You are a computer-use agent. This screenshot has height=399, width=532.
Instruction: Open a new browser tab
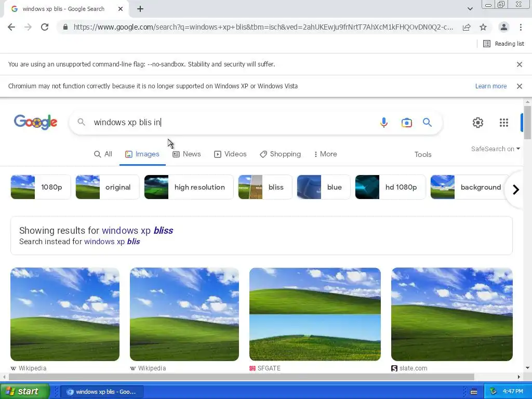tap(140, 9)
